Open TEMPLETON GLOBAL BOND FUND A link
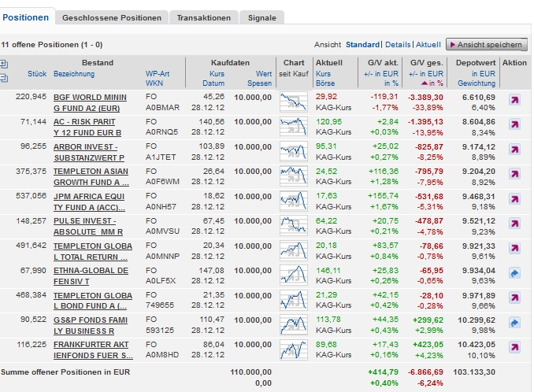 [x=93, y=301]
